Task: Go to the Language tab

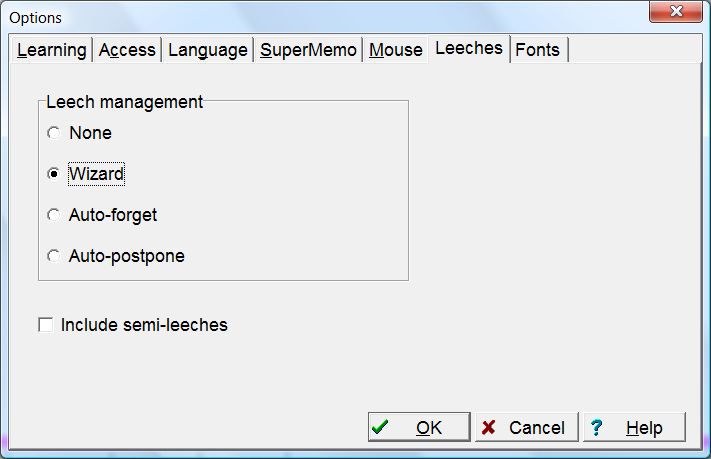Action: click(x=207, y=50)
